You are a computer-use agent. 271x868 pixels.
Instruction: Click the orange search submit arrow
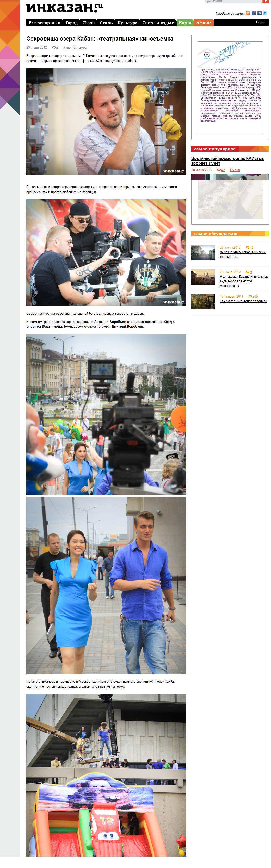(266, 1)
